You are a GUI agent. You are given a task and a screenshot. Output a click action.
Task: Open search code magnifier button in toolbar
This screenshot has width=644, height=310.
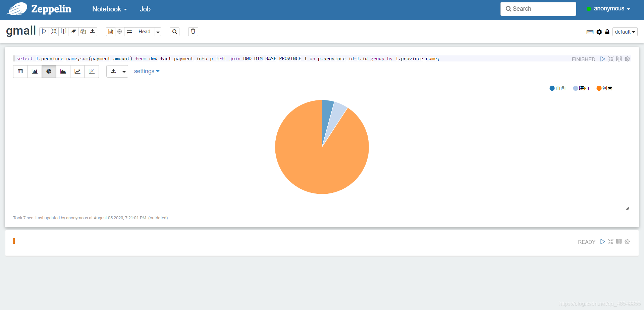pos(174,32)
